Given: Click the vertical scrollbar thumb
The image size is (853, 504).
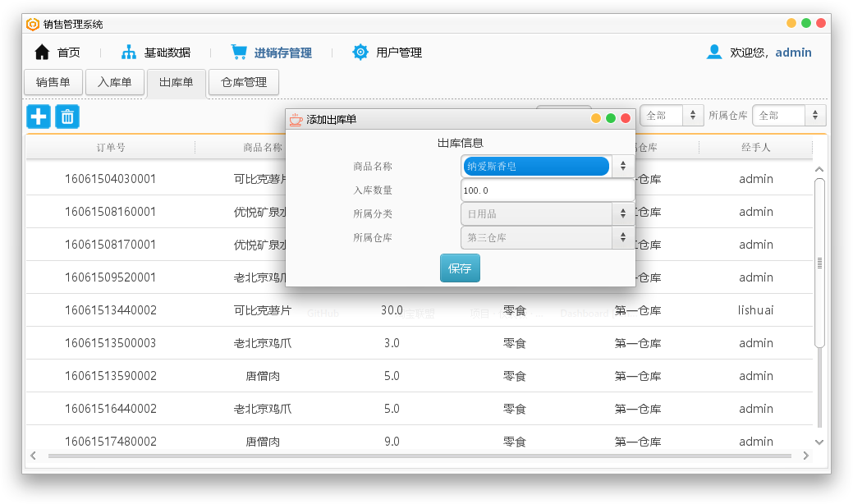Looking at the screenshot, I should [819, 263].
